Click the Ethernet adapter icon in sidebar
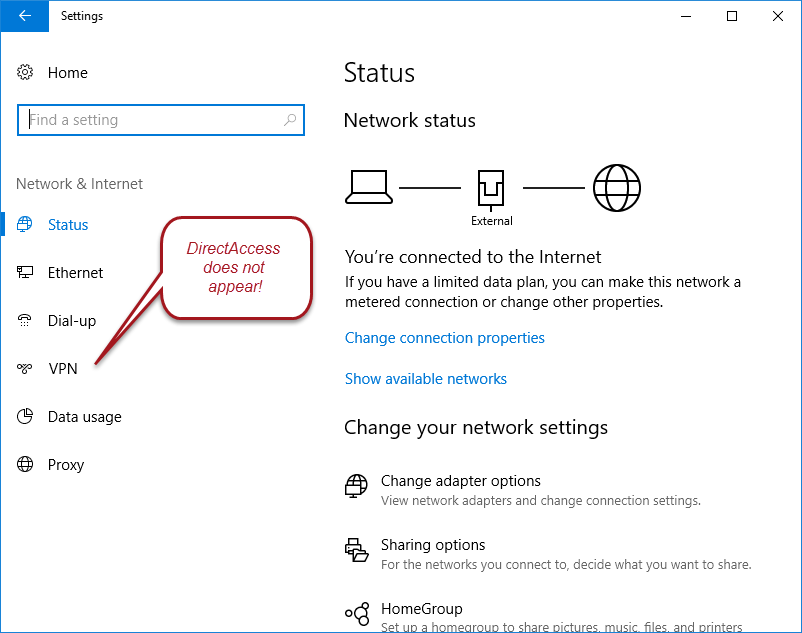The image size is (802, 633). click(24, 272)
